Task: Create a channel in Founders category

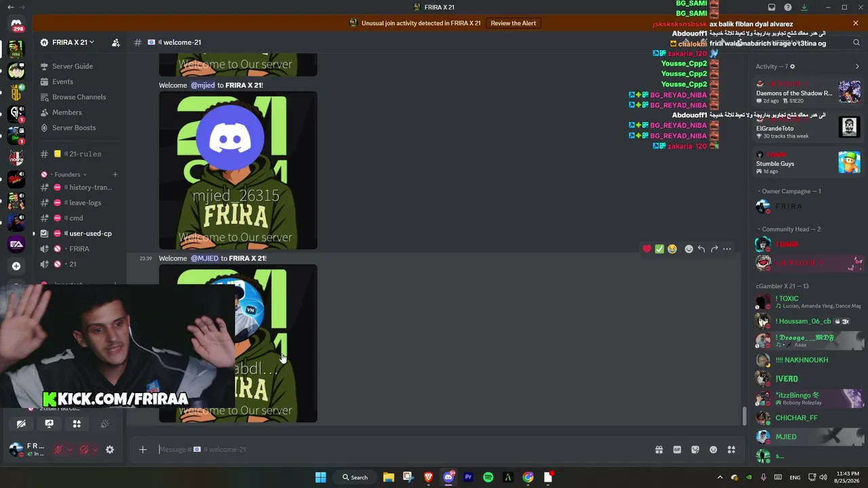Action: click(x=115, y=174)
